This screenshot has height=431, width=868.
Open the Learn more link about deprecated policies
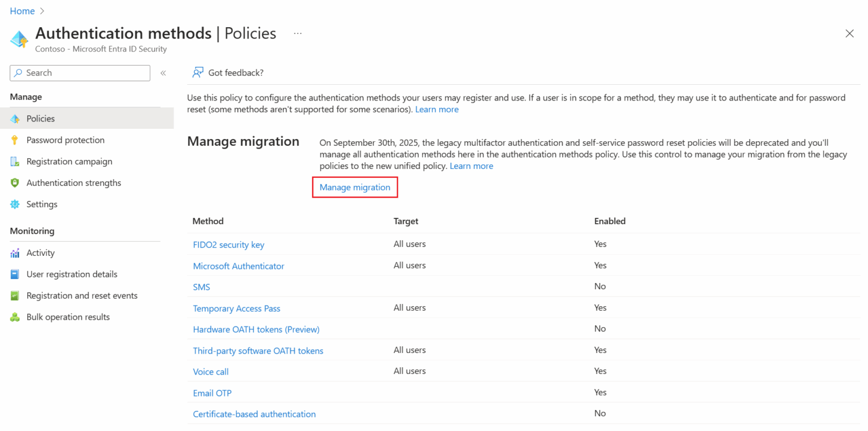471,166
